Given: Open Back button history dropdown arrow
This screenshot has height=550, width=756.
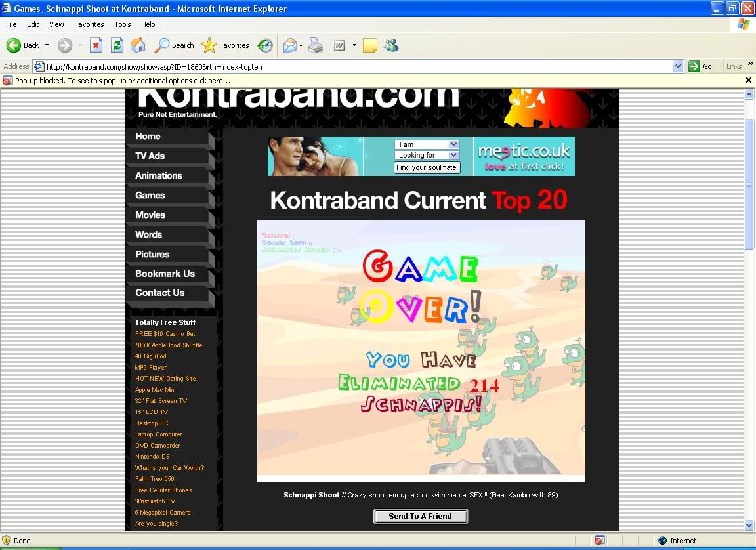Looking at the screenshot, I should pos(47,45).
